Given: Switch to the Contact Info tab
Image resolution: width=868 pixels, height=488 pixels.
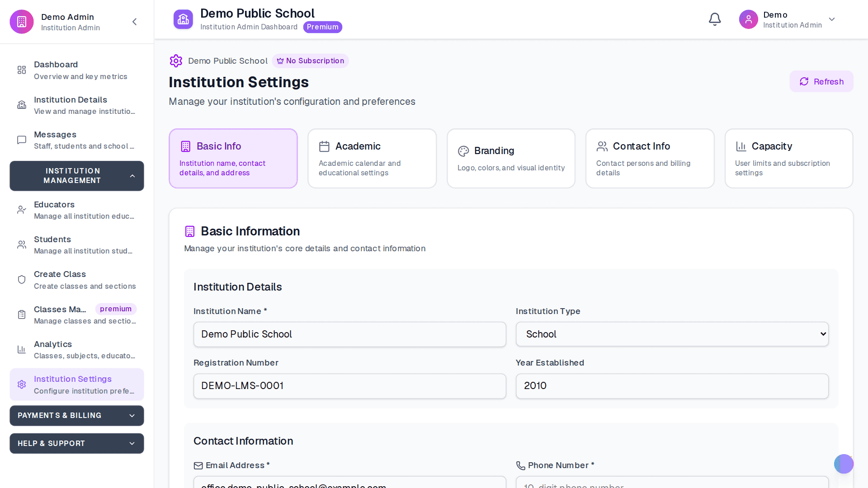Looking at the screenshot, I should (x=650, y=159).
